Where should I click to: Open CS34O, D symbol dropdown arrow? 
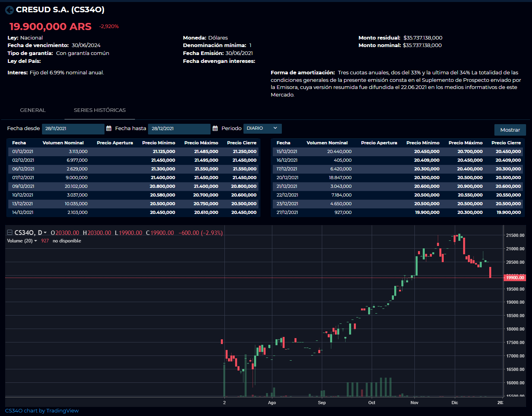coord(45,233)
